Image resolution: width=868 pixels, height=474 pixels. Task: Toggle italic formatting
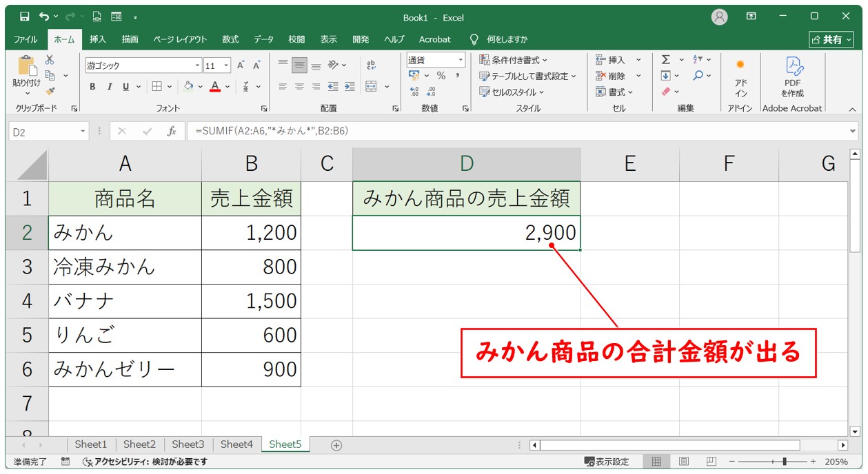109,87
